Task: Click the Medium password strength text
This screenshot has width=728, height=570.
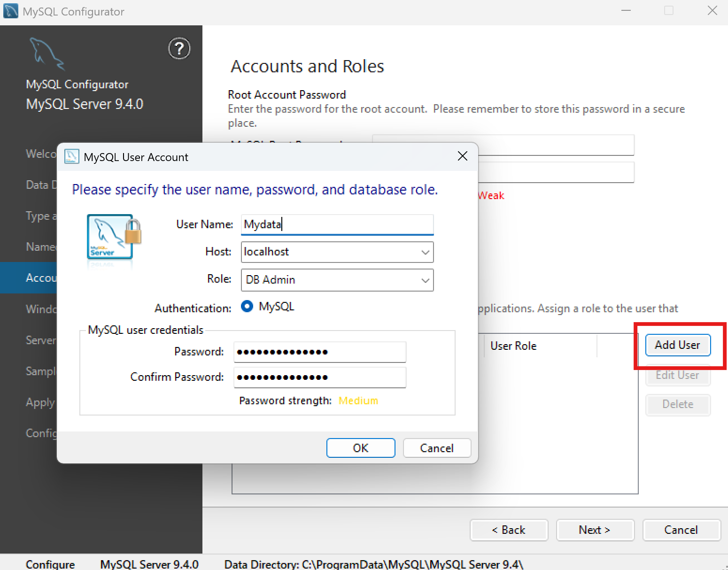Action: click(358, 401)
